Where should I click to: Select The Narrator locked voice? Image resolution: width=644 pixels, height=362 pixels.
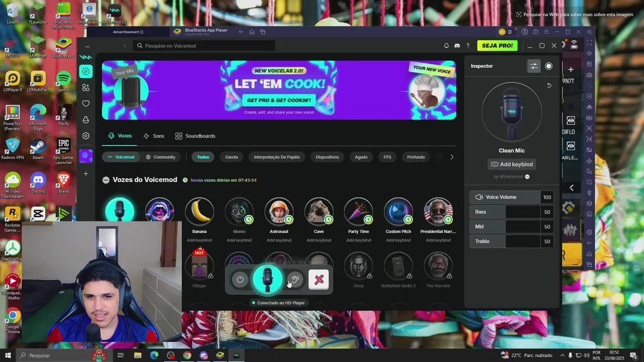(438, 266)
